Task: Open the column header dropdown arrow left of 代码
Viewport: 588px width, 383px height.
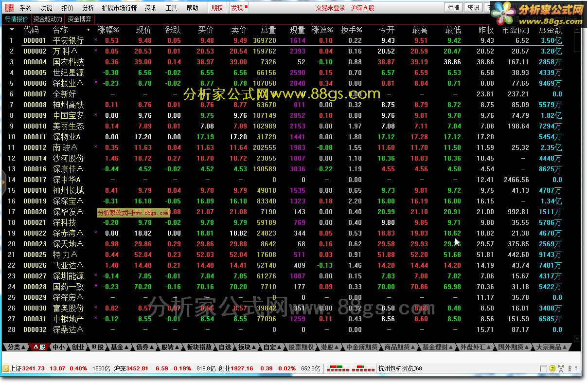Action: [x=12, y=30]
